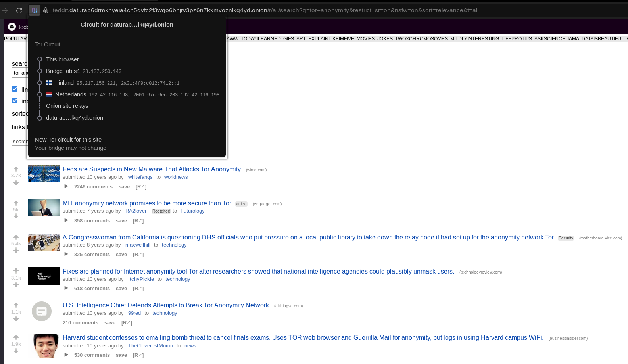Click the onion site identity icon
This screenshot has width=628, height=364.
point(46,10)
